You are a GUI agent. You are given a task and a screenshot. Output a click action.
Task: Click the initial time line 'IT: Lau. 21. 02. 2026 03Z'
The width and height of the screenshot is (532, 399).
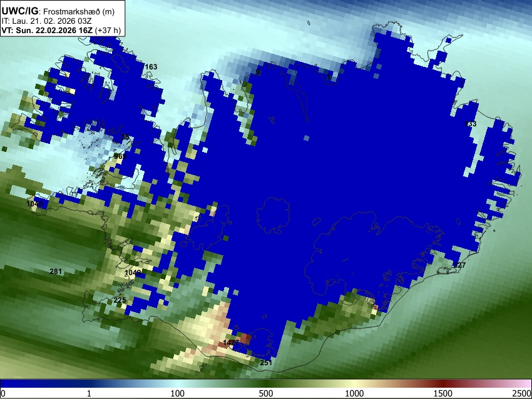[46, 21]
